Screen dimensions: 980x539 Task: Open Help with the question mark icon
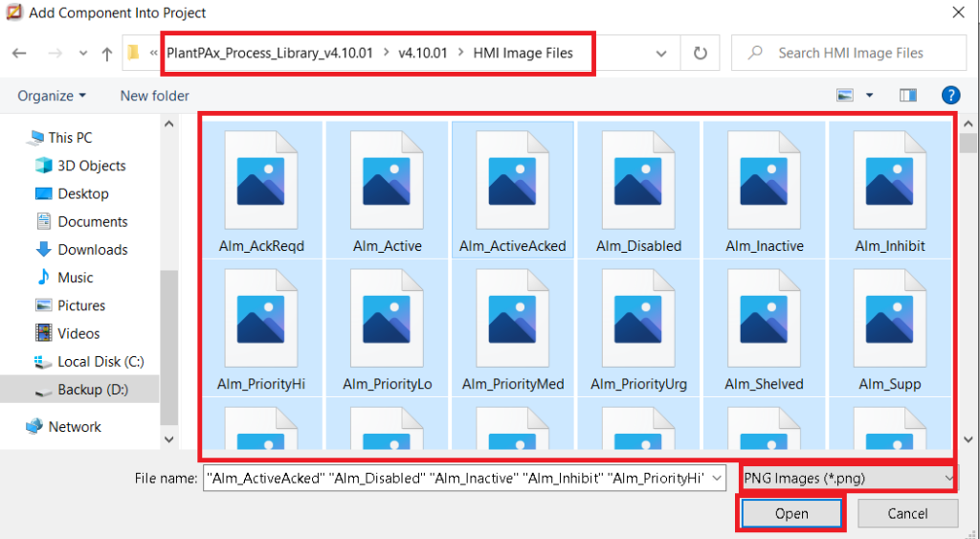950,95
